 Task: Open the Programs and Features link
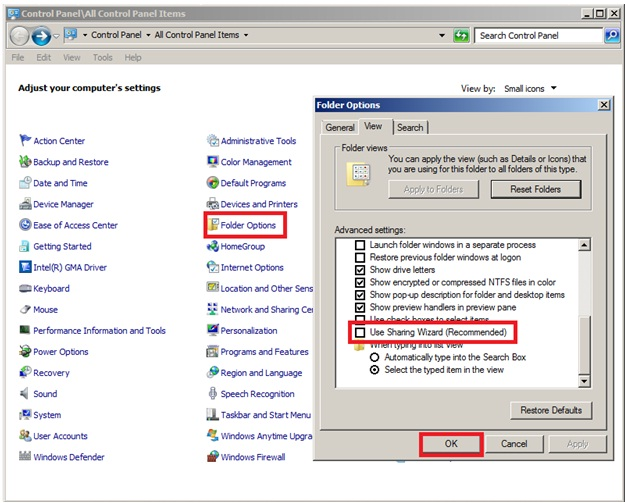click(x=264, y=352)
